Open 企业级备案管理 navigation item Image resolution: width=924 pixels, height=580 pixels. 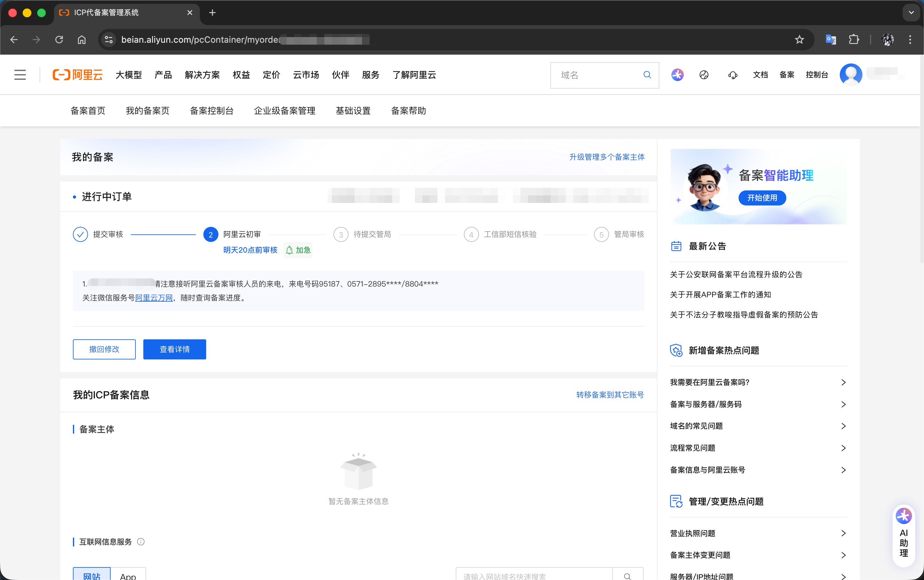[284, 111]
